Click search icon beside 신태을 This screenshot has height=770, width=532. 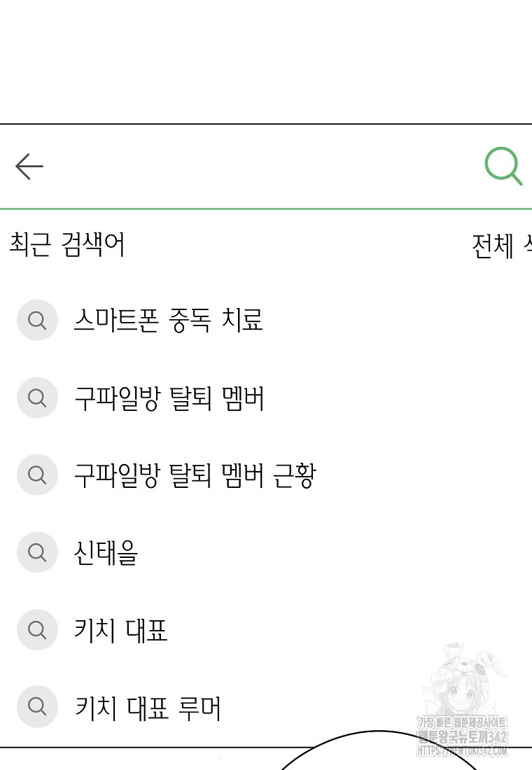[x=37, y=552]
